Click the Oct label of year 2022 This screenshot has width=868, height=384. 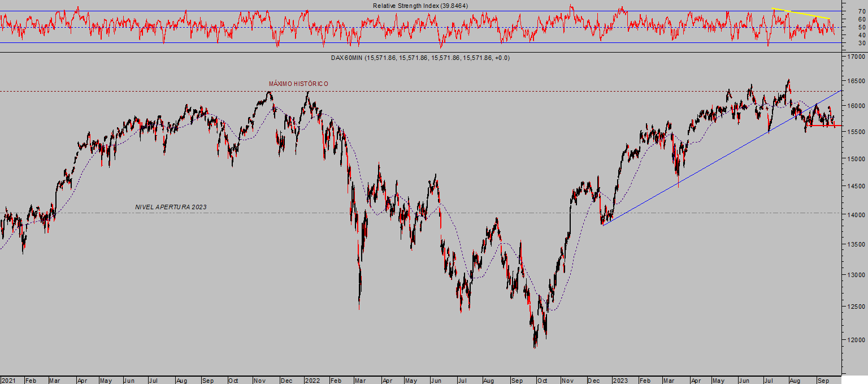tap(541, 379)
